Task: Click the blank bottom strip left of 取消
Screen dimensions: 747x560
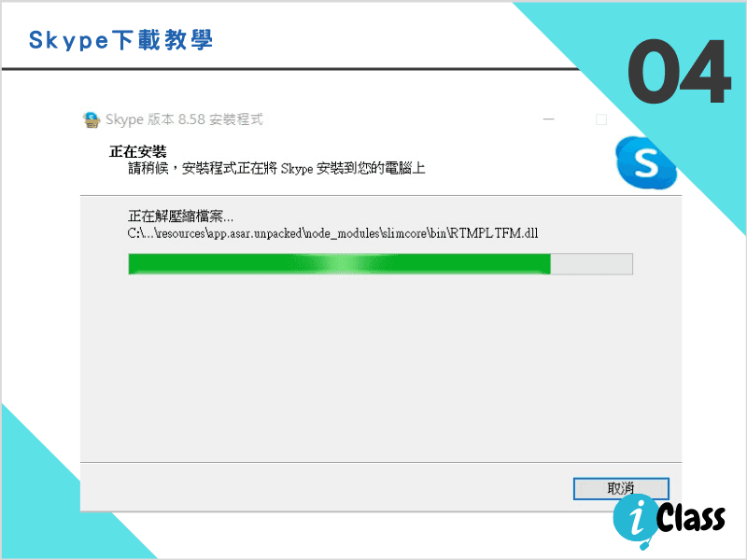Action: pos(326,487)
